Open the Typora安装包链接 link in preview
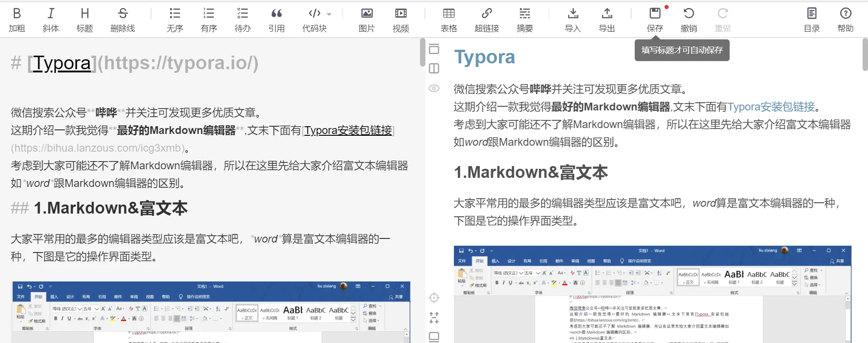 [771, 107]
